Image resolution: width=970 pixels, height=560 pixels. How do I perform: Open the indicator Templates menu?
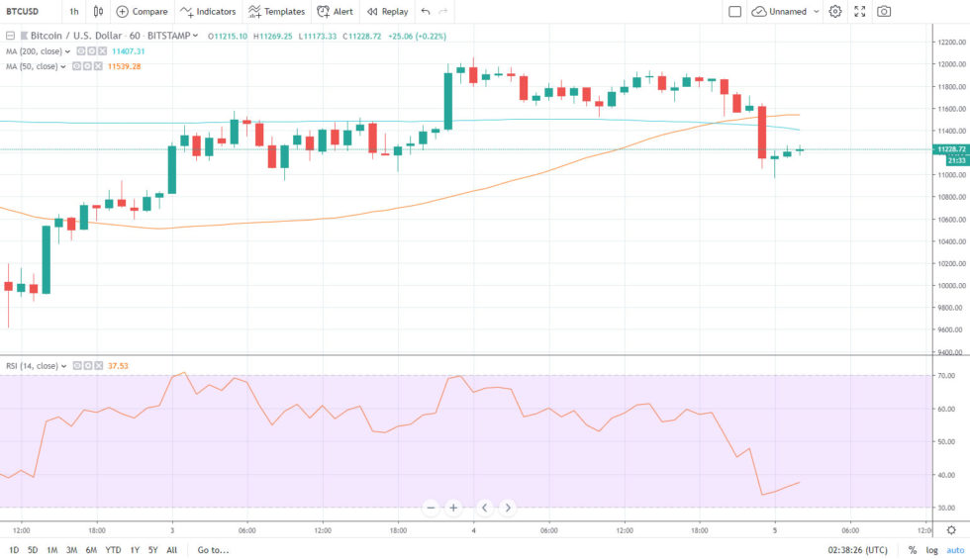[276, 11]
